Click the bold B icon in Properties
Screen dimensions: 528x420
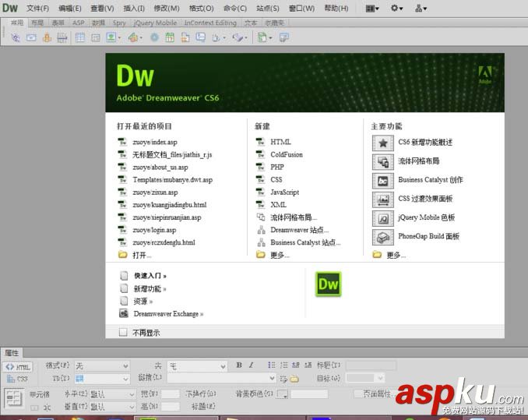click(239, 365)
